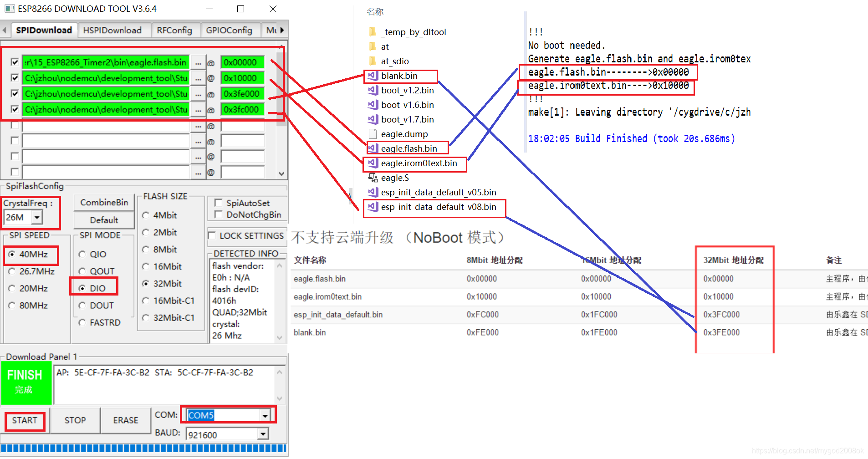Choose 16Mbit flash size
868x459 pixels.
[x=146, y=266]
